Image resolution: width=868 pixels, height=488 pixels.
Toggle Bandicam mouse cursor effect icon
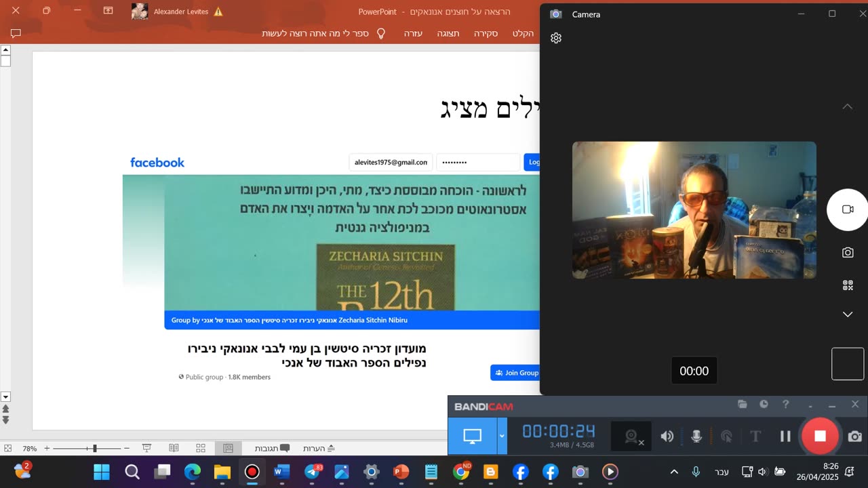tap(726, 436)
